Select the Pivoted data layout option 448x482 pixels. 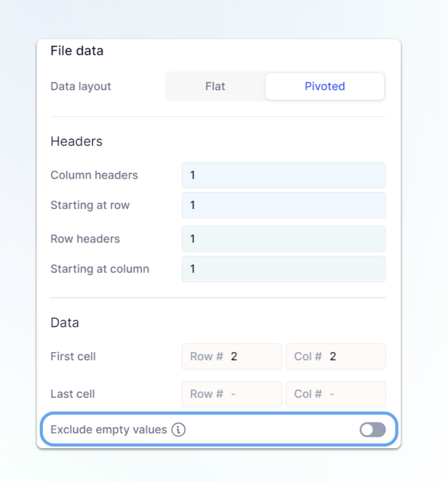[325, 86]
